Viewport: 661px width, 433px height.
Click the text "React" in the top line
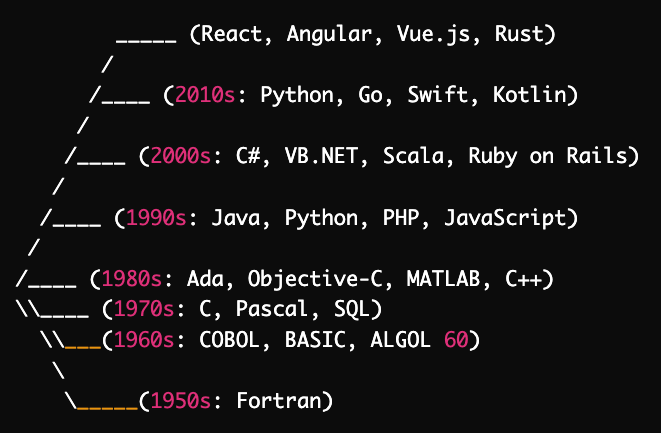click(231, 34)
